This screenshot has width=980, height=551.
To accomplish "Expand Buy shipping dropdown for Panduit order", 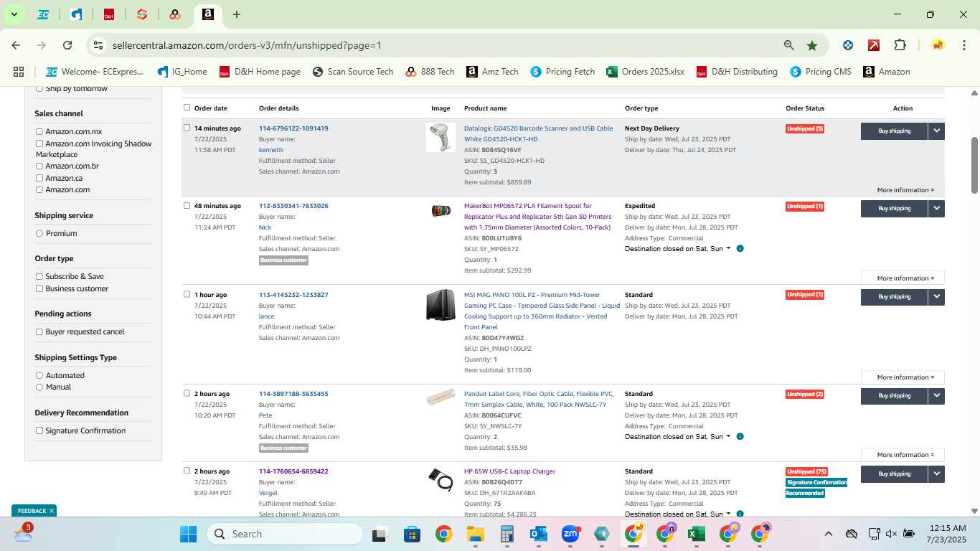I will coord(936,395).
